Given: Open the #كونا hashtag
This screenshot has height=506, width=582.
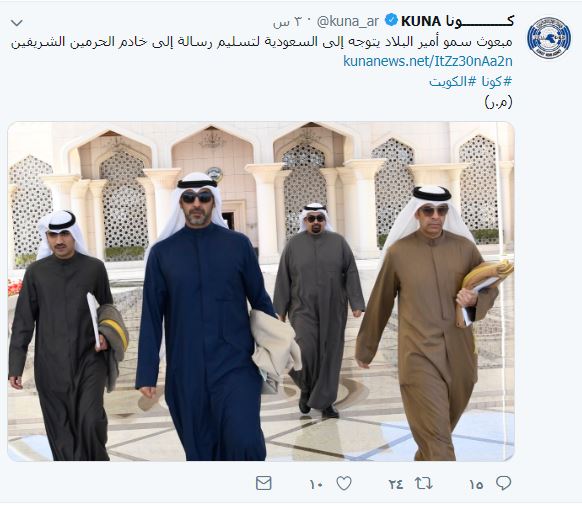Looking at the screenshot, I should (497, 81).
